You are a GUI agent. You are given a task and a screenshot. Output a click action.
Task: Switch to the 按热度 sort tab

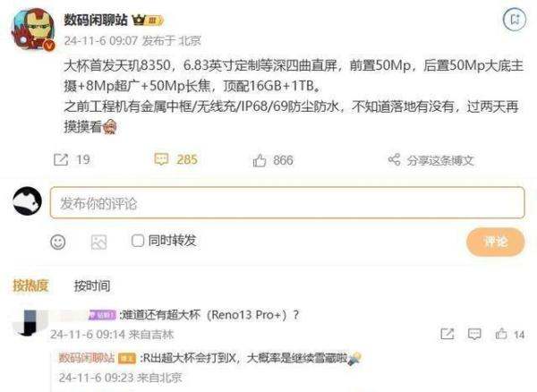pos(30,285)
